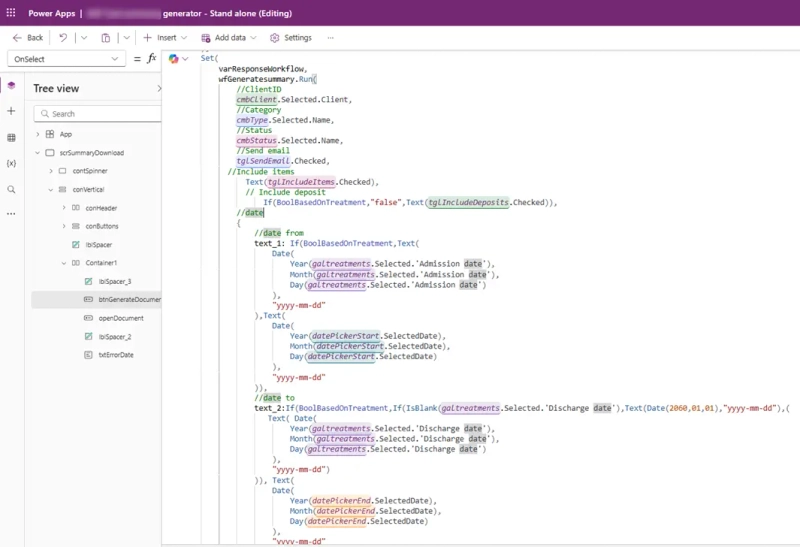Select lblSpacer_2 in tree view
Image resolution: width=800 pixels, height=547 pixels.
click(115, 337)
